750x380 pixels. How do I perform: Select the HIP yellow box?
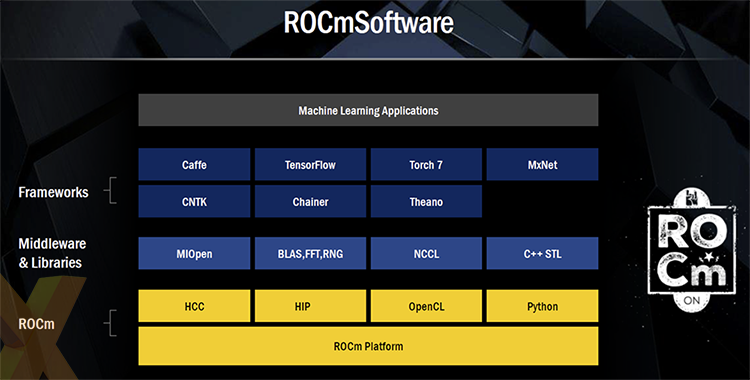click(x=310, y=306)
